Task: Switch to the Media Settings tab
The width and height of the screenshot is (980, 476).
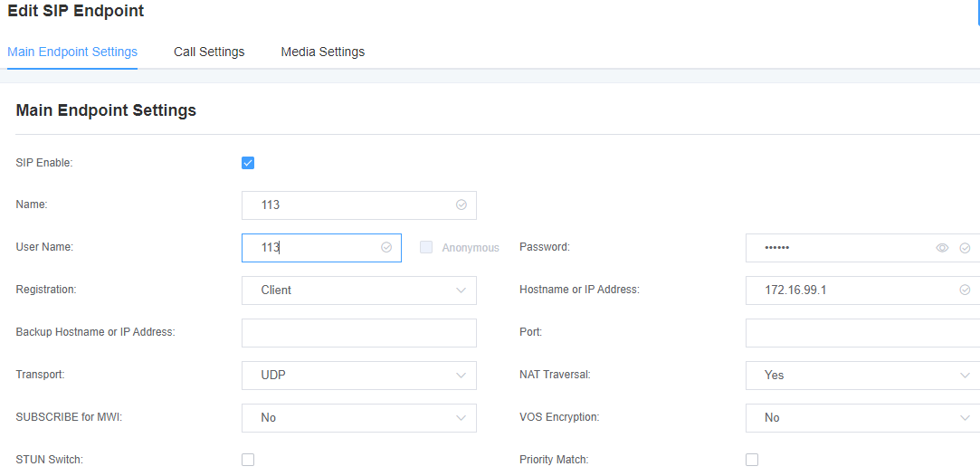Action: tap(322, 52)
